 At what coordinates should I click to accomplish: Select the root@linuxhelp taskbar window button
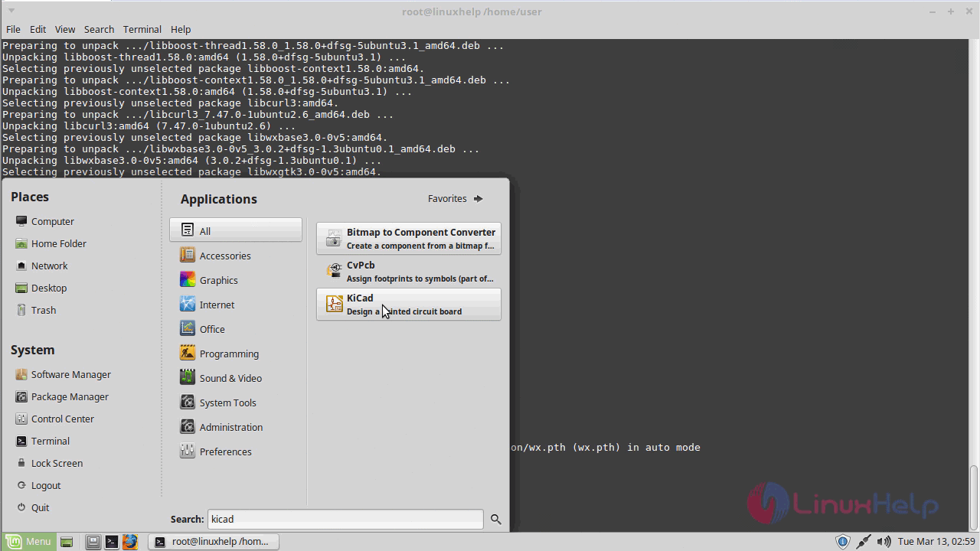[213, 541]
